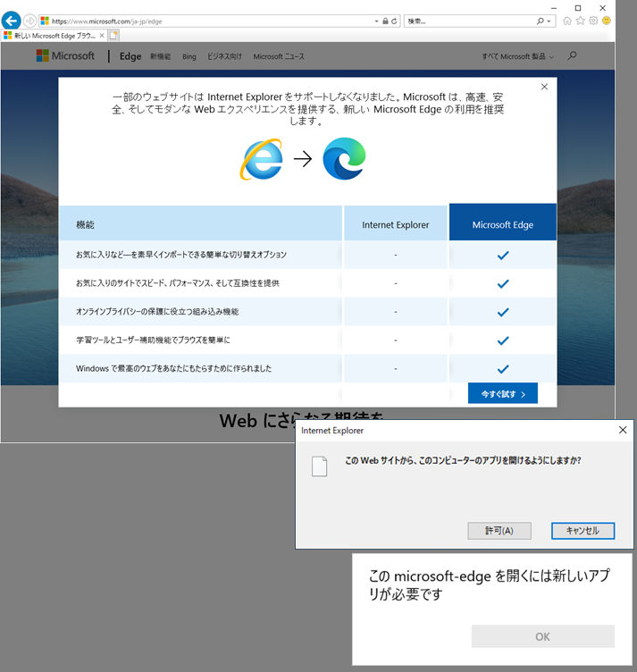Click the Windows で最高のウェブ row text
The height and width of the screenshot is (672, 637).
click(174, 368)
